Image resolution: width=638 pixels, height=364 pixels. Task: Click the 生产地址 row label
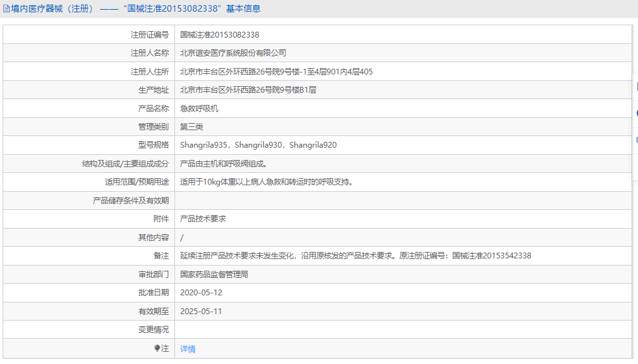pyautogui.click(x=154, y=90)
